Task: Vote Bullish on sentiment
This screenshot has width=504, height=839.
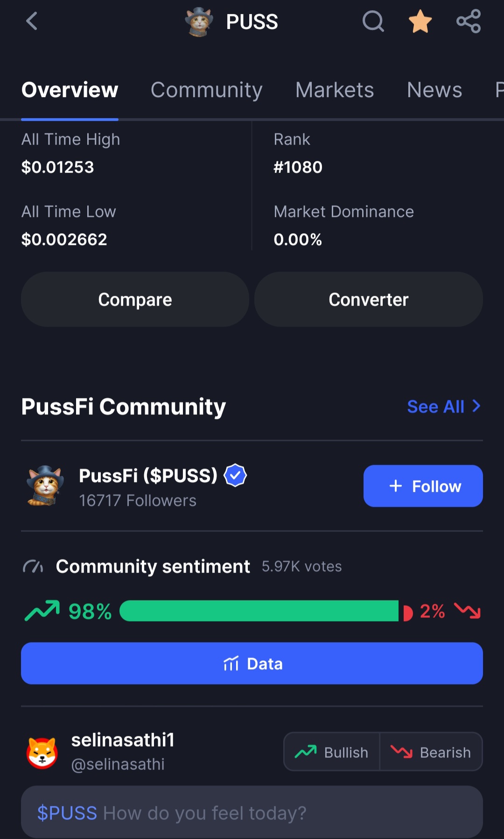Action: (x=332, y=752)
